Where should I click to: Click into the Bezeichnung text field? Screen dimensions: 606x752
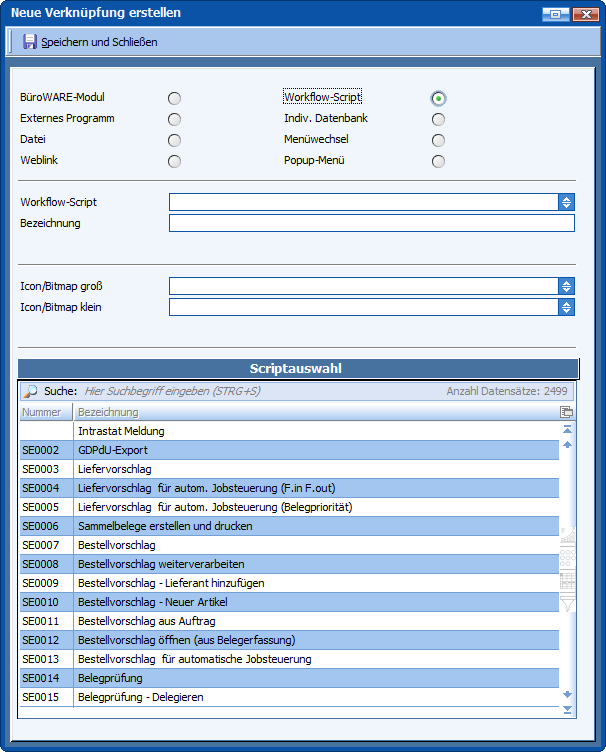(371, 223)
